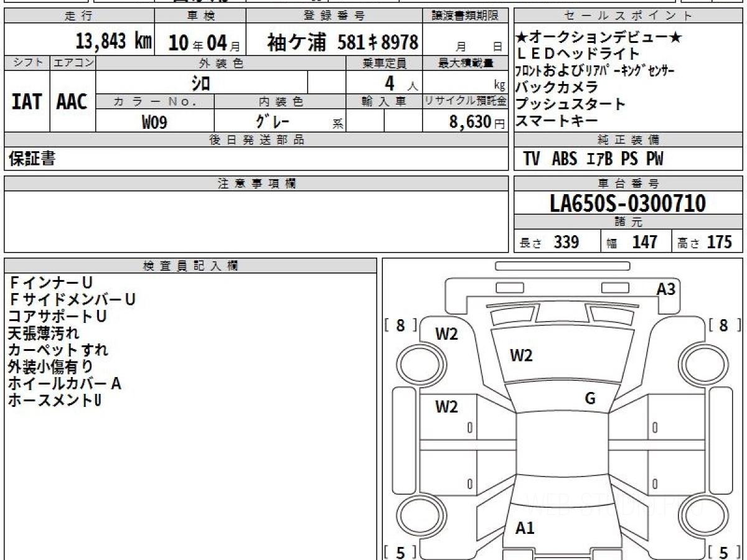Click the registration number 袖ケ浦 581 キ 8978
This screenshot has width=747, height=560.
(342, 42)
